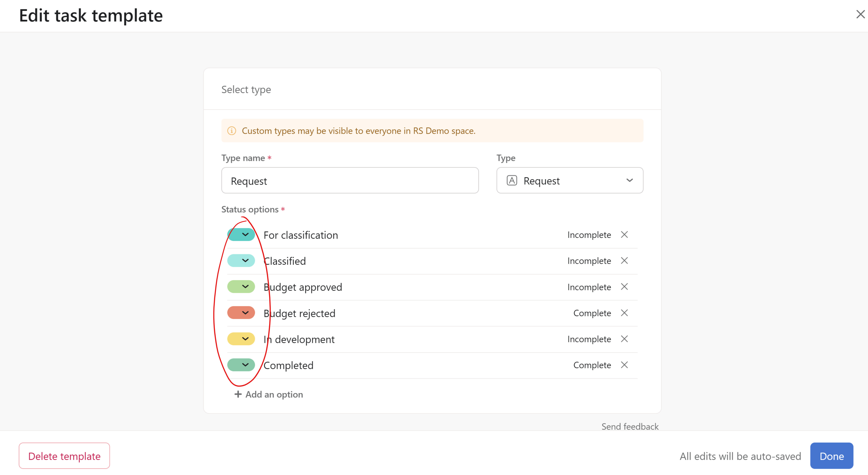Open color dropdown for Budget rejected
The image size is (868, 475).
coord(241,313)
